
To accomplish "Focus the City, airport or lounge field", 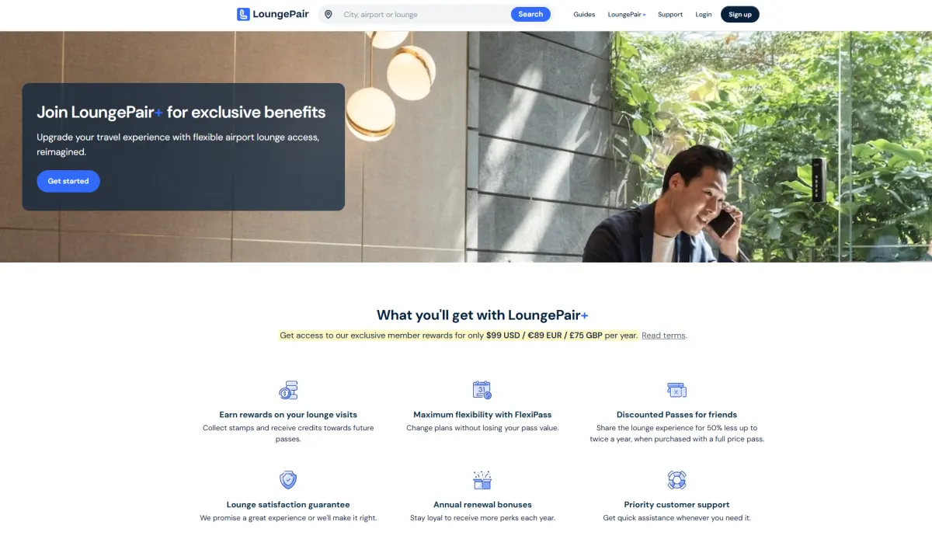I will [423, 14].
